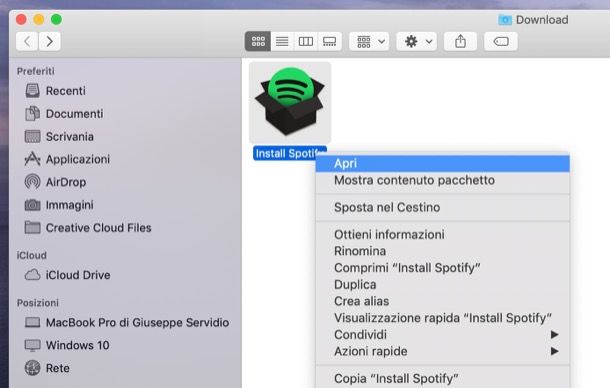
Task: Open Recenti label in the sidebar
Action: [65, 91]
